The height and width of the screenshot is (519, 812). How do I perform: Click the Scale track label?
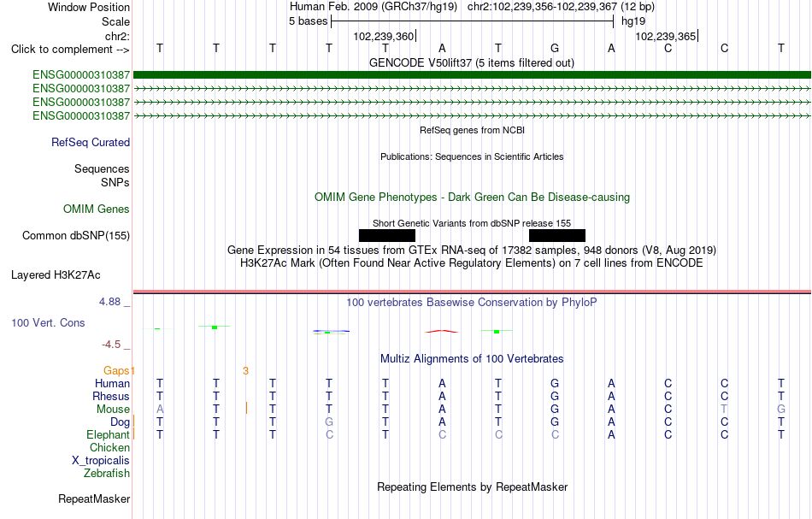tap(115, 21)
